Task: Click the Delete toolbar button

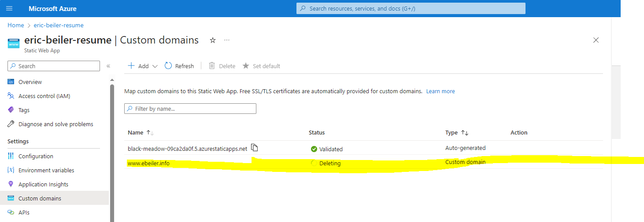Action: pos(222,66)
